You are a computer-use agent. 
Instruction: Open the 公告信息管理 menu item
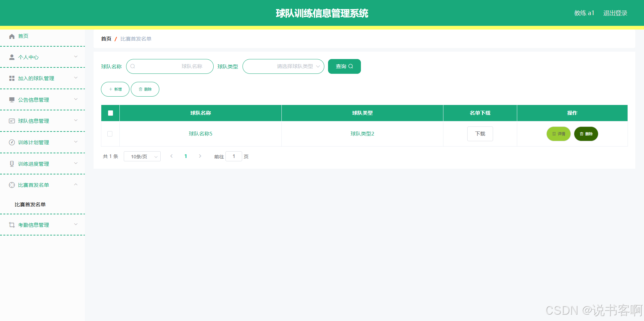coord(43,100)
